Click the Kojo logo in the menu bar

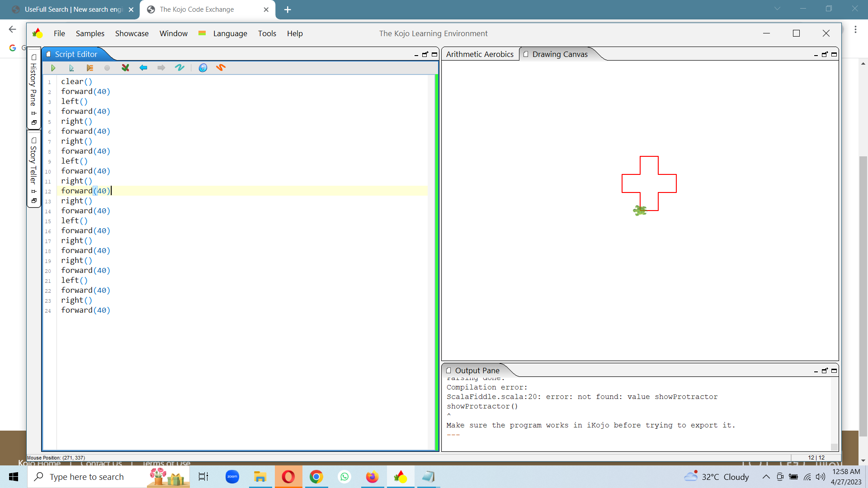pyautogui.click(x=38, y=33)
